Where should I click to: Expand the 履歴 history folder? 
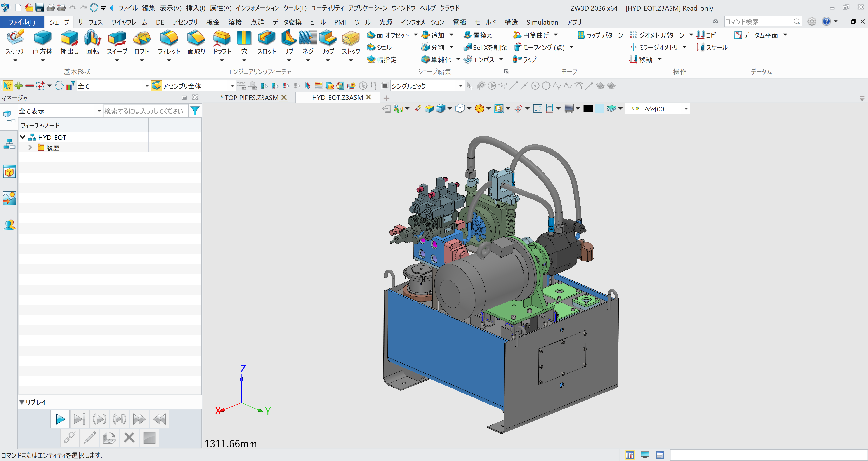tap(30, 147)
